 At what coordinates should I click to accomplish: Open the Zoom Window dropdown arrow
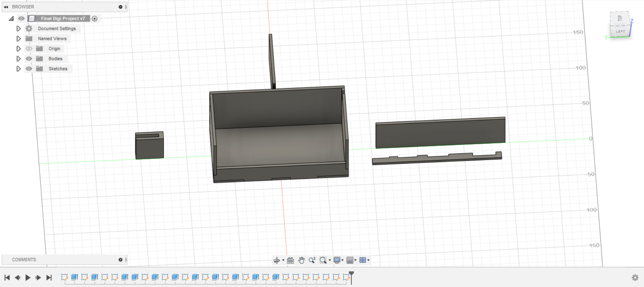pyautogui.click(x=330, y=260)
